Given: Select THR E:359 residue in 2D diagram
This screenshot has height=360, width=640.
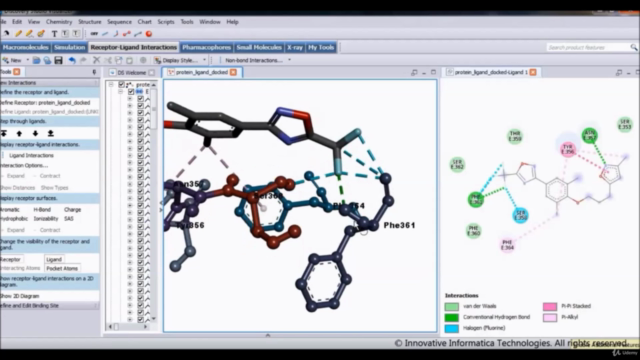Looking at the screenshot, I should (515, 136).
